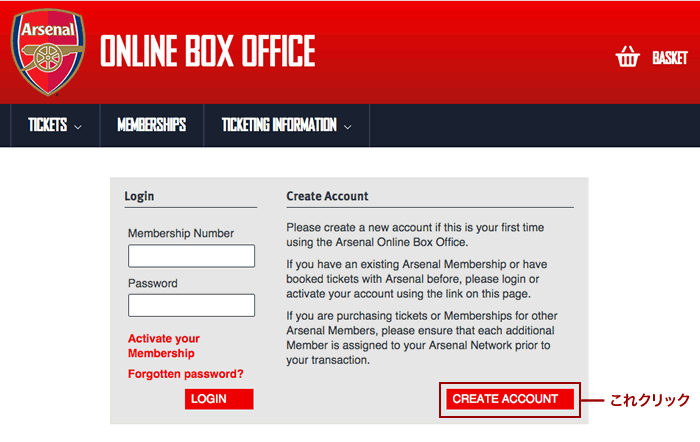
Task: Click the Password field label
Action: click(153, 283)
